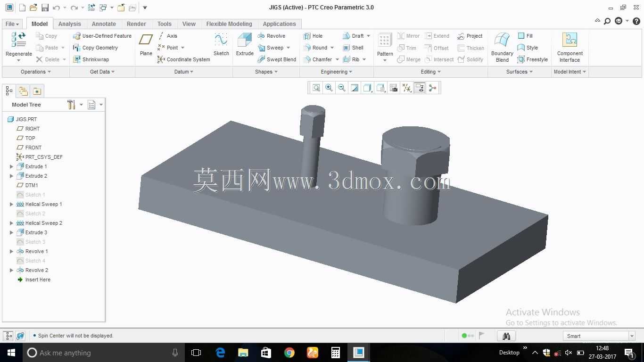644x362 pixels.
Task: Open saved orientations in graphics toolbar
Action: pyautogui.click(x=381, y=88)
